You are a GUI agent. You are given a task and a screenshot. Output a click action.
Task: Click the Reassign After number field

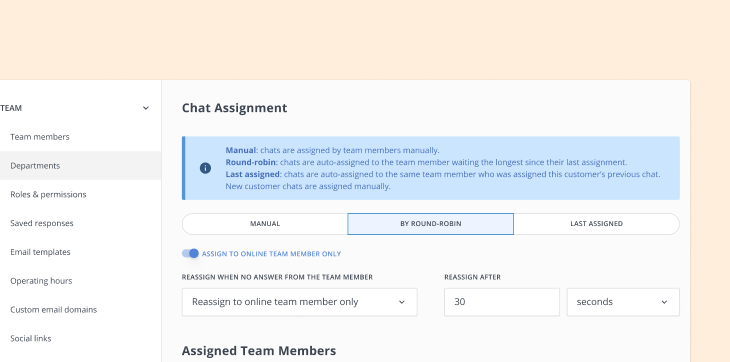[502, 302]
